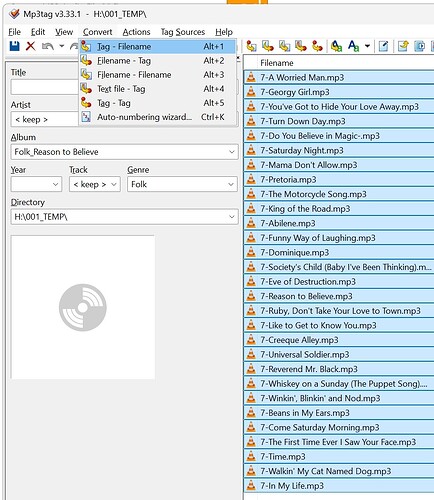This screenshot has width=434, height=500.
Task: Select file 7-Universal Soldier.mp3
Action: click(x=339, y=355)
